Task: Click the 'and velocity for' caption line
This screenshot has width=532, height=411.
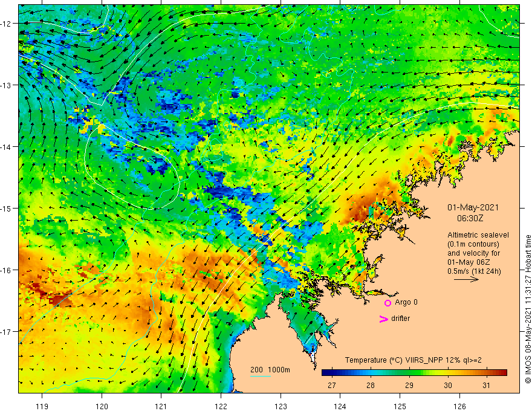Action: pyautogui.click(x=473, y=253)
